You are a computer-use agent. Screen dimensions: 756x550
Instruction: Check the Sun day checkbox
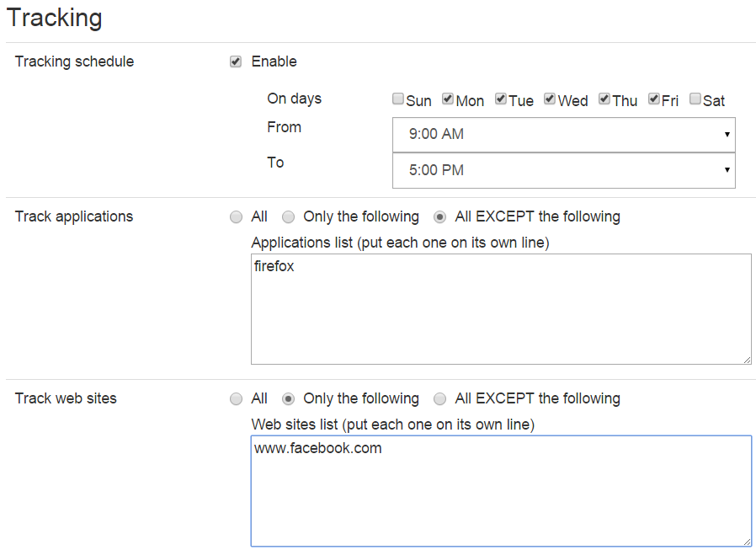(398, 99)
